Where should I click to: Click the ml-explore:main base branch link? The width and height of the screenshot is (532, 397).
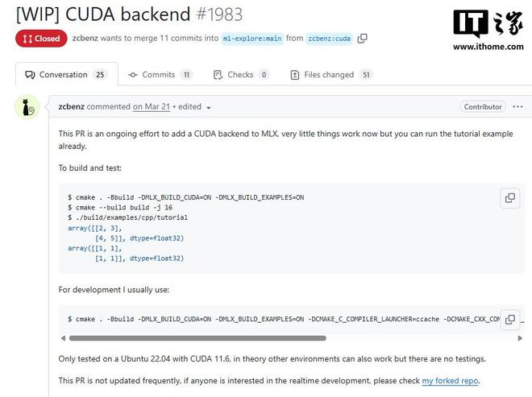pyautogui.click(x=252, y=38)
